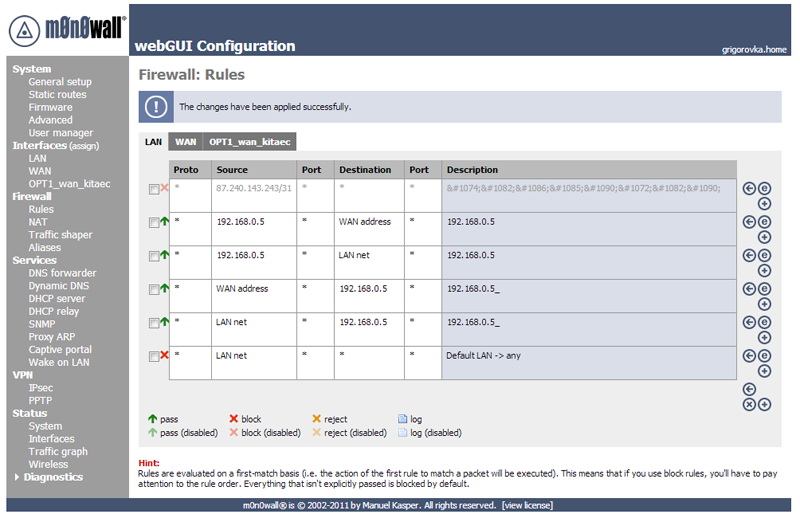Image resolution: width=800 pixels, height=522 pixels.
Task: Open the Proxy ARP page
Action: click(x=52, y=337)
